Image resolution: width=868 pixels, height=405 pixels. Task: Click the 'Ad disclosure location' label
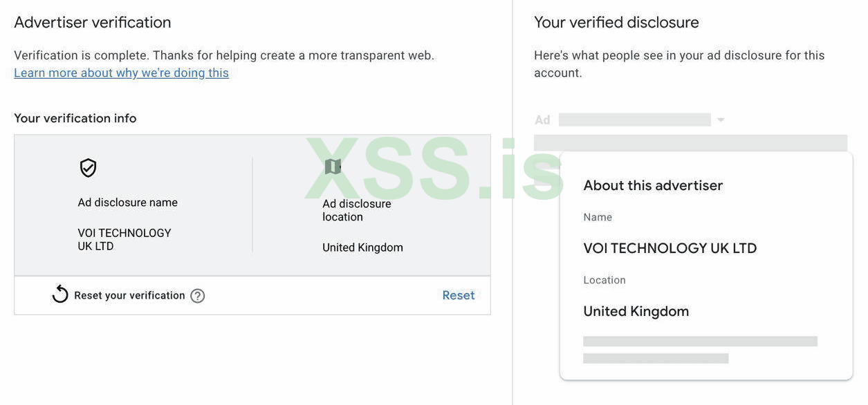coord(356,210)
